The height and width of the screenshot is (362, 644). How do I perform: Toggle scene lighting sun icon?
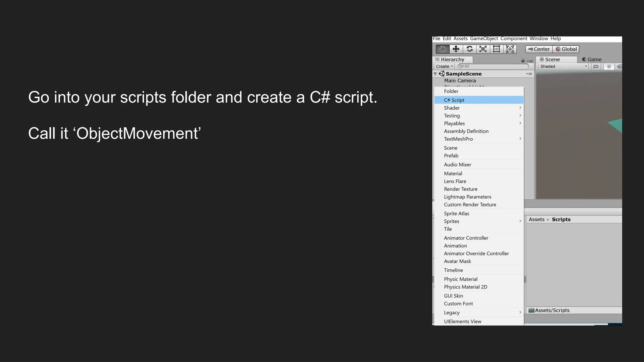(x=609, y=66)
